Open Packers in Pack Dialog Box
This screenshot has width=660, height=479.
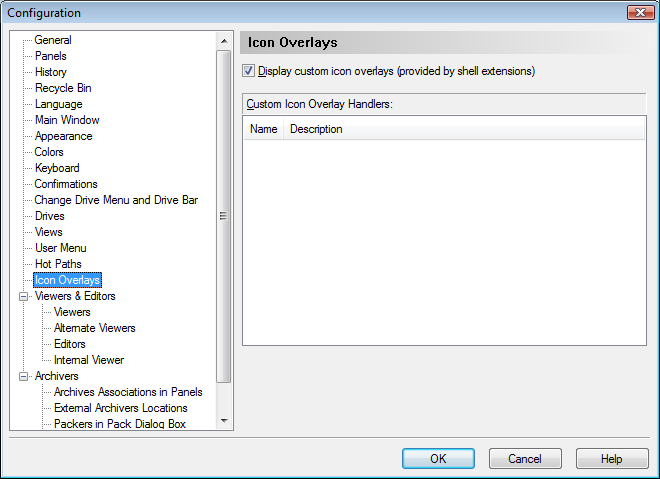coord(120,423)
